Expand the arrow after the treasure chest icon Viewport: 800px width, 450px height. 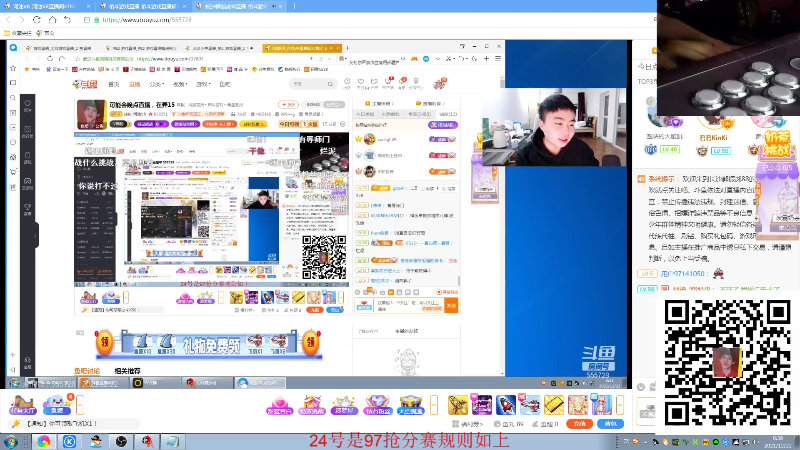pyautogui.click(x=434, y=405)
